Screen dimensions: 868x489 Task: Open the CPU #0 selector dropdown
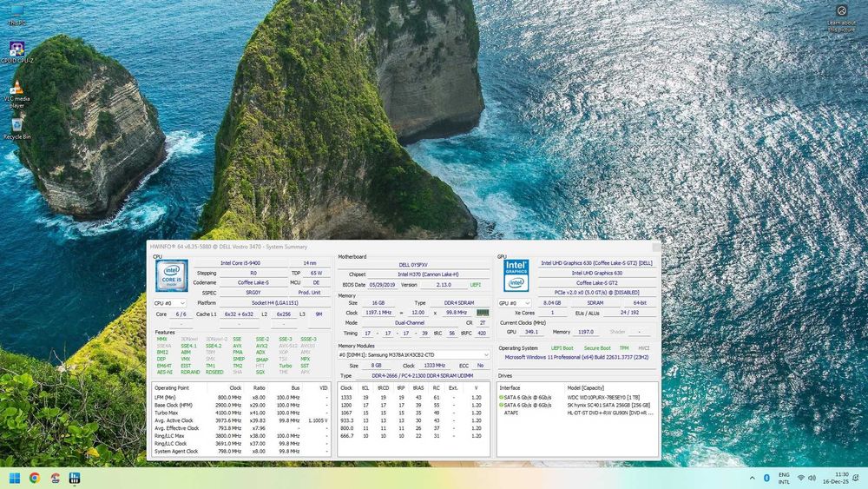[169, 303]
